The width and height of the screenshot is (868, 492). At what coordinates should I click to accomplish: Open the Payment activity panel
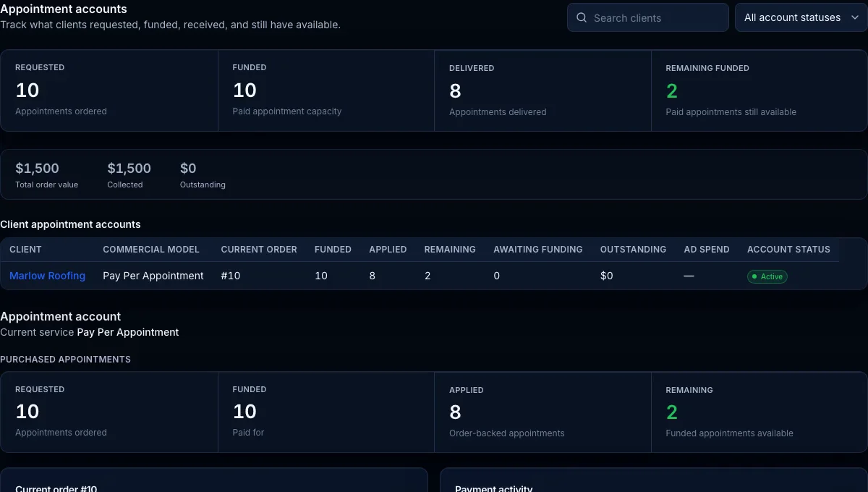653,480
